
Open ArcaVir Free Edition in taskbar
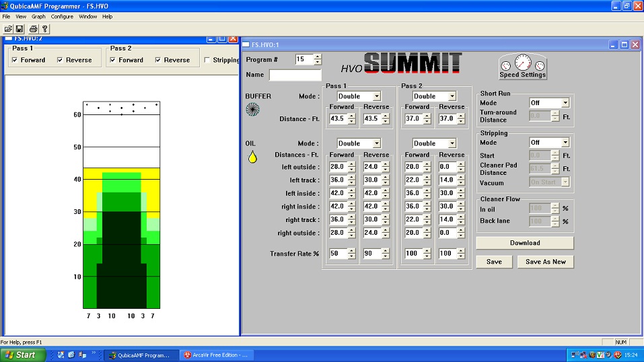pyautogui.click(x=216, y=355)
